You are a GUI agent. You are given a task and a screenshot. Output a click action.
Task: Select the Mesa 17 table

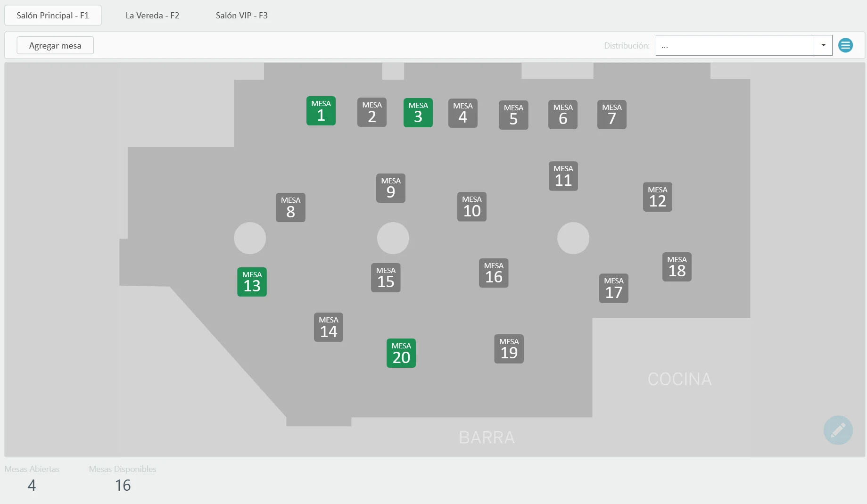(x=614, y=288)
